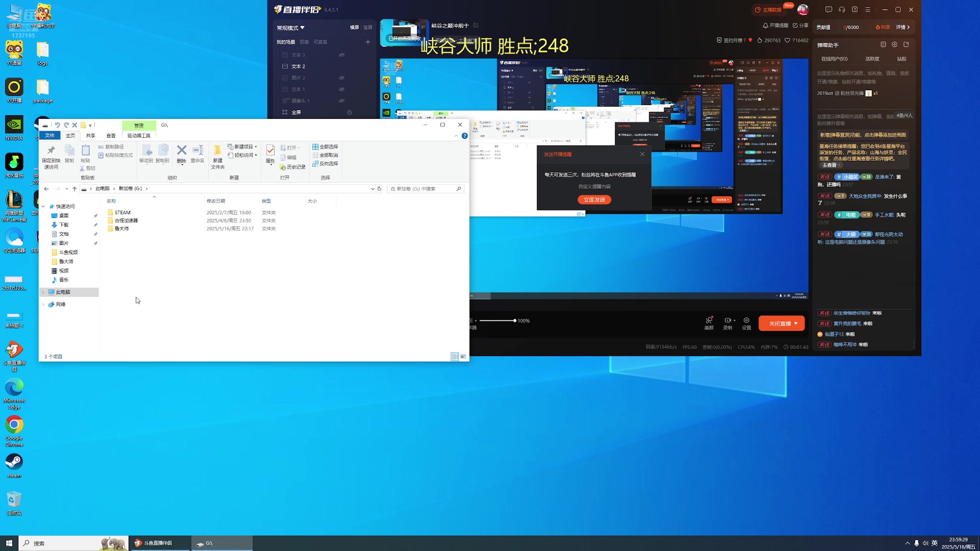980x551 pixels.
Task: Click 分享 share link
Action: (800, 26)
